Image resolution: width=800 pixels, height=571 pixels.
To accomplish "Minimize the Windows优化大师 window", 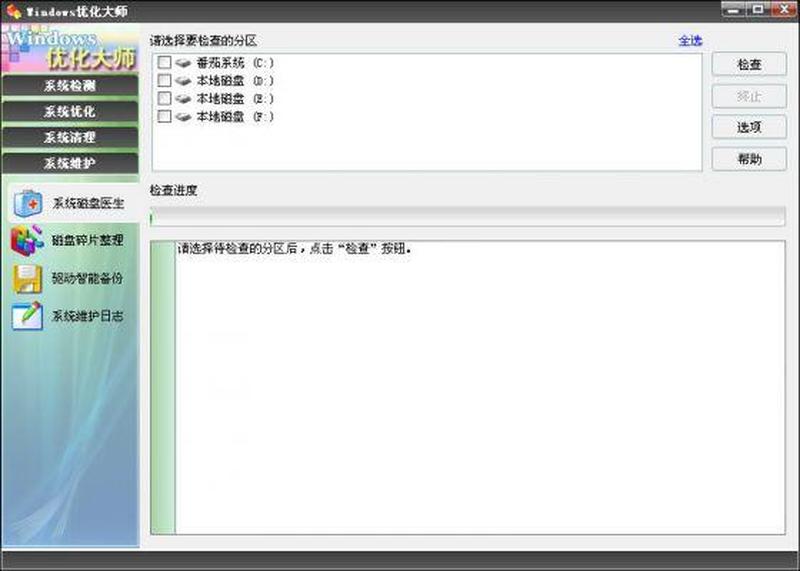I will pyautogui.click(x=733, y=9).
